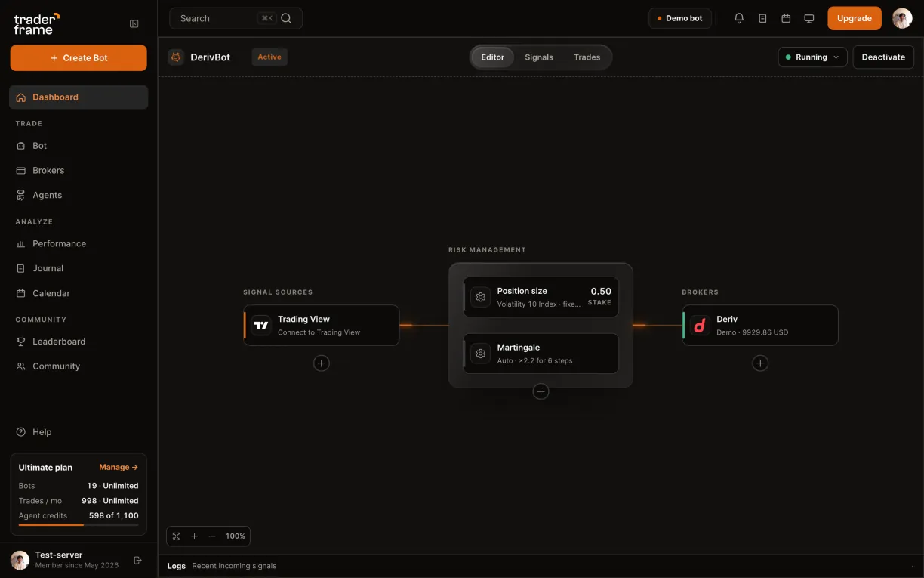This screenshot has height=578, width=924.
Task: Click the 0.50 stake value
Action: coord(601,291)
